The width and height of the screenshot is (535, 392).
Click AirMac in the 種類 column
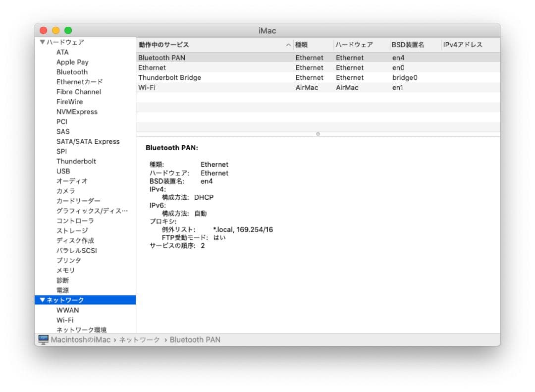[307, 87]
